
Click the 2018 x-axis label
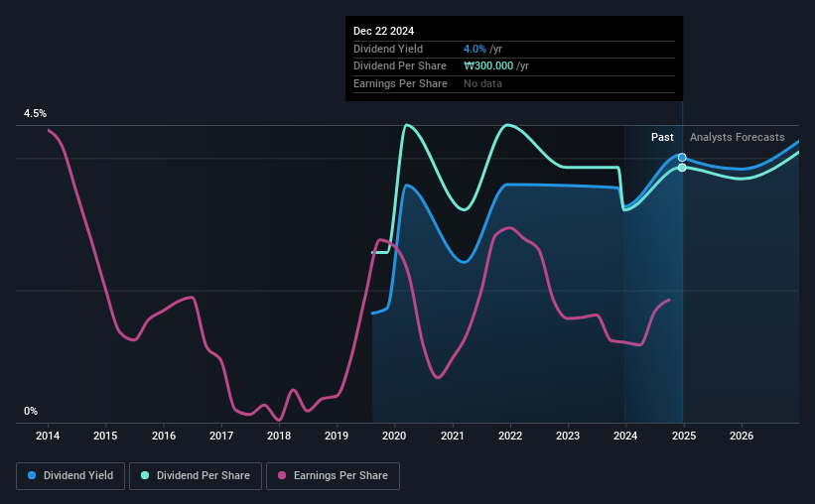(x=279, y=436)
